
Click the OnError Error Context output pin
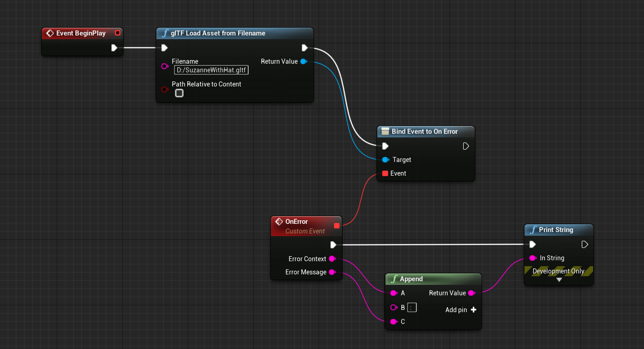coord(332,259)
